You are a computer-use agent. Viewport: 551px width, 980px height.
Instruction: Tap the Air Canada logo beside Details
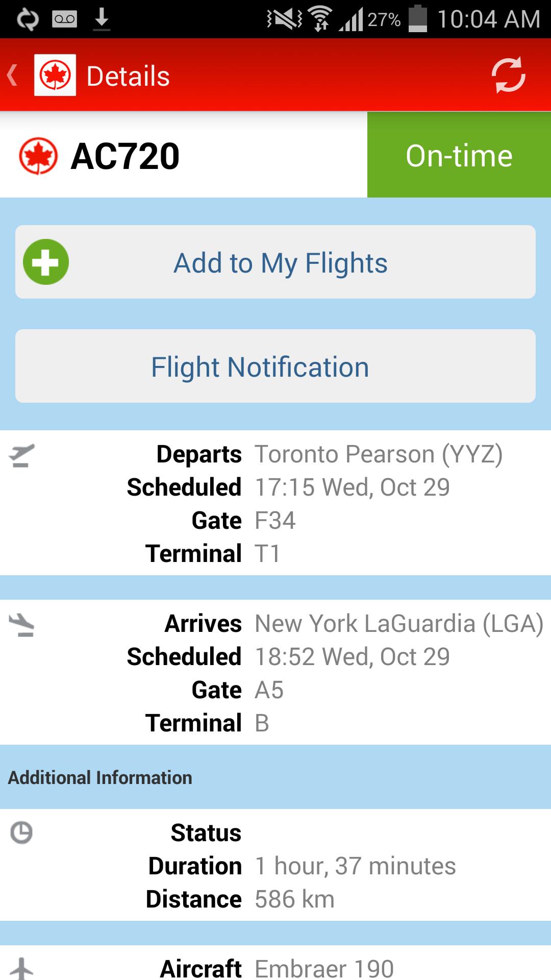(55, 75)
